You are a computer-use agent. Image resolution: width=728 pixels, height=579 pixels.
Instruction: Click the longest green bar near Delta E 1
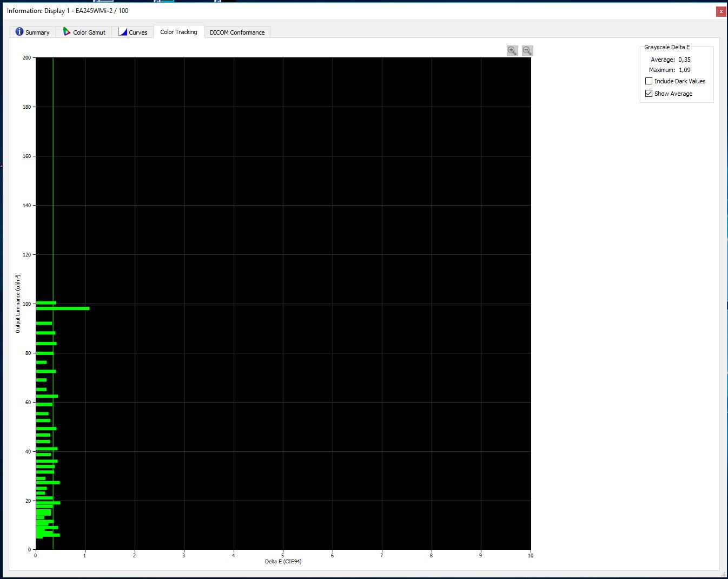62,308
